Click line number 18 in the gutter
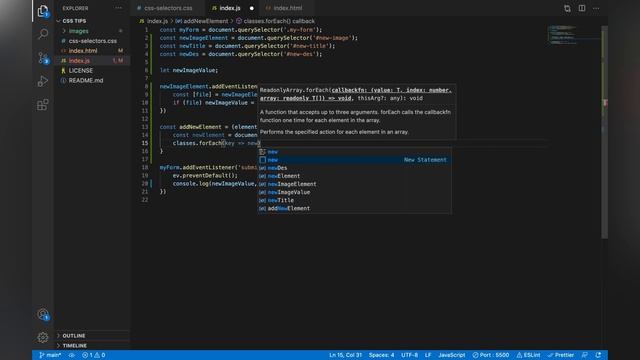Viewport: 640px width, 360px height. tap(145, 167)
